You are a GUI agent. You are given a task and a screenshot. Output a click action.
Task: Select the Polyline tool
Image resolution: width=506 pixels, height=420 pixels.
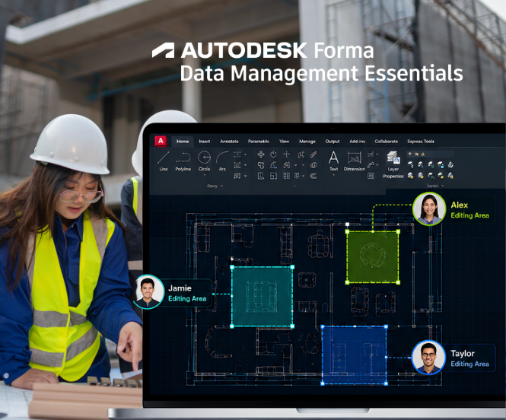[183, 161]
